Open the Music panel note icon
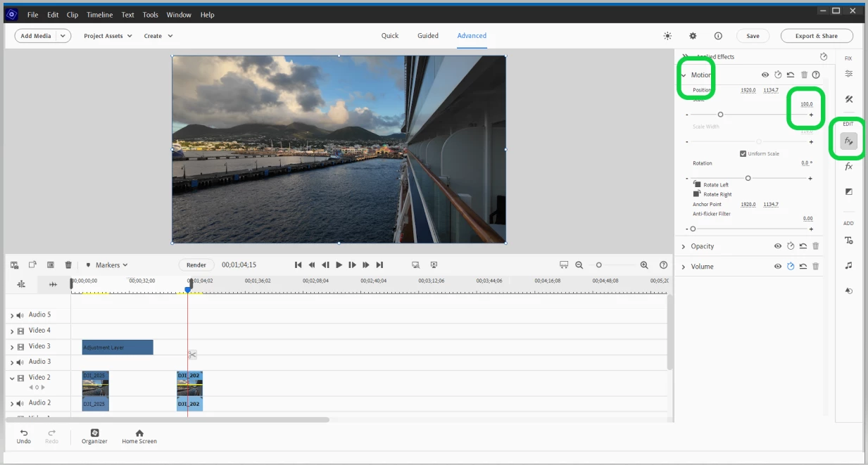The width and height of the screenshot is (868, 465). (x=848, y=265)
